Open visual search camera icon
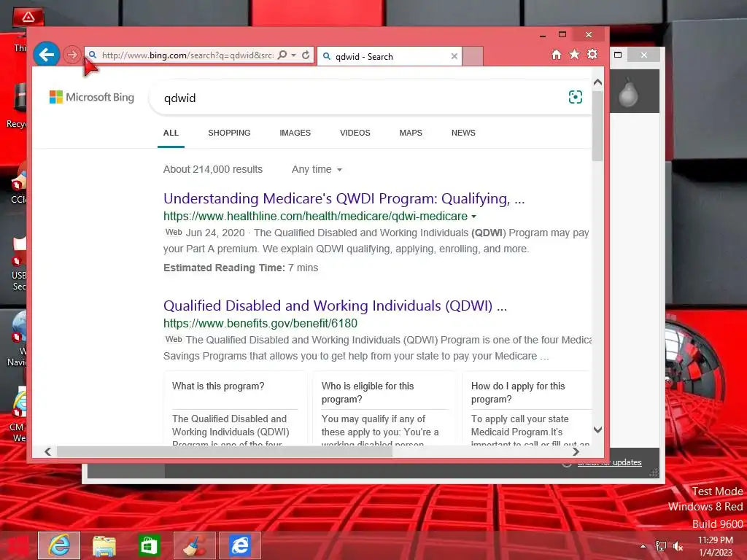The height and width of the screenshot is (560, 747). [x=575, y=97]
